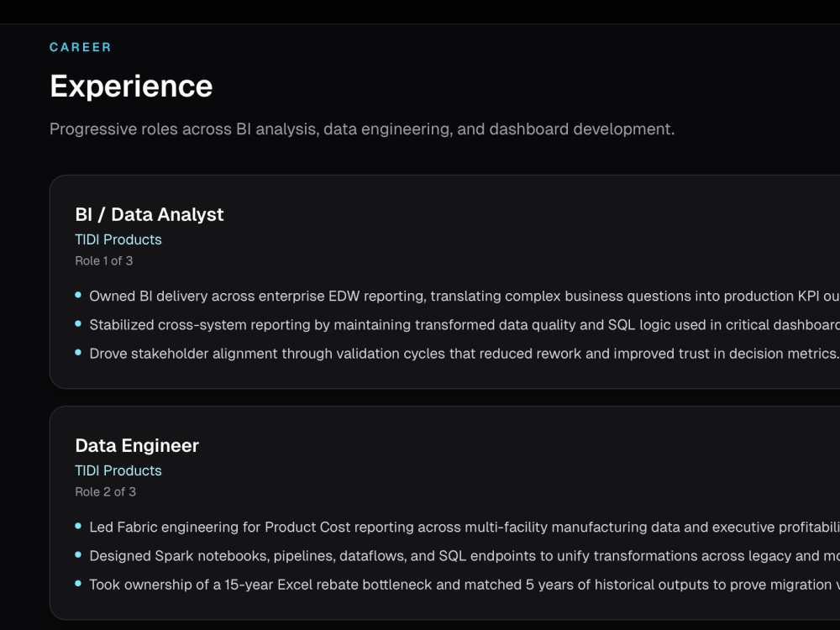Open TIDI Products link under BI / Data Analyst
840x630 pixels.
pos(118,239)
